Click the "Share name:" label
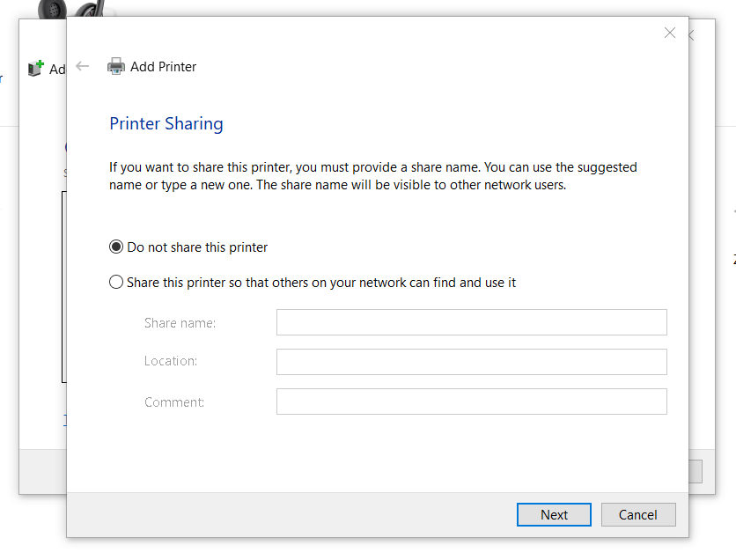This screenshot has width=736, height=560. (180, 323)
